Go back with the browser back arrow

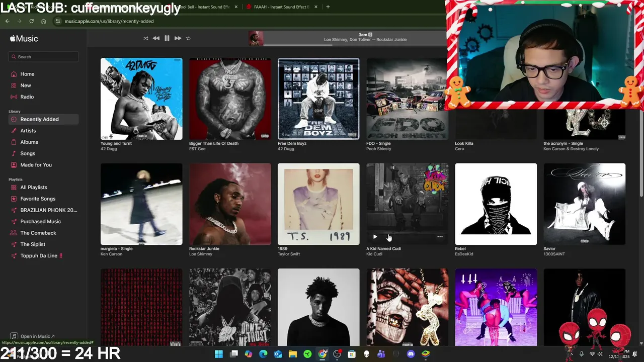[7, 21]
